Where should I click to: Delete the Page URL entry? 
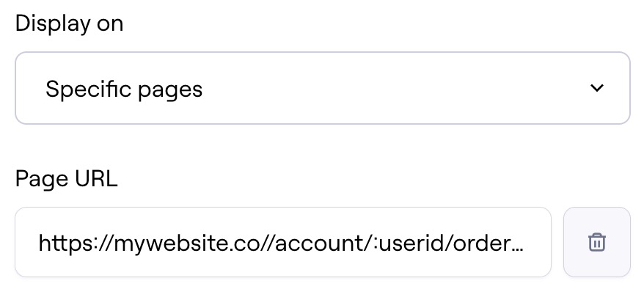click(597, 242)
